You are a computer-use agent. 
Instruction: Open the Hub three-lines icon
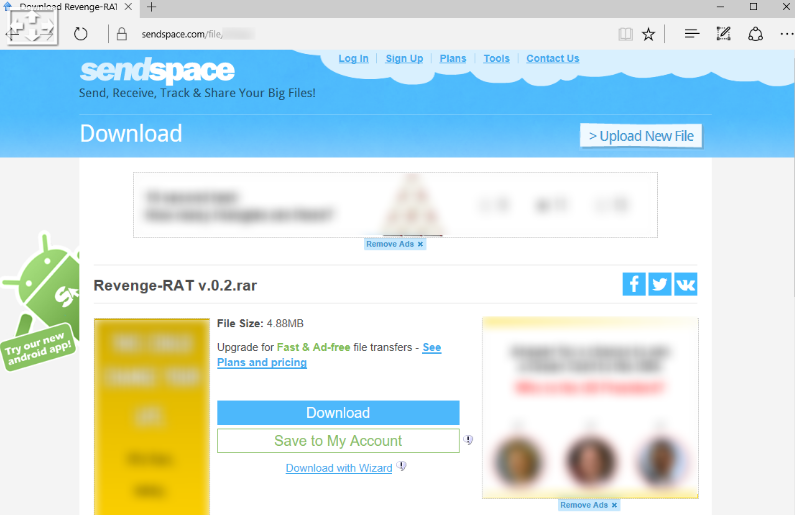(692, 34)
